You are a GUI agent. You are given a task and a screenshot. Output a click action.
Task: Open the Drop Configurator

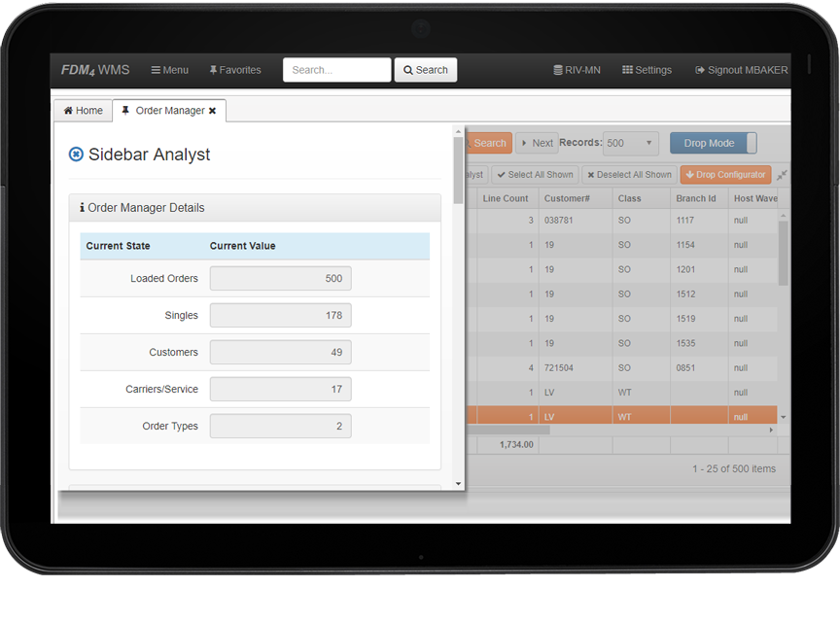point(724,175)
